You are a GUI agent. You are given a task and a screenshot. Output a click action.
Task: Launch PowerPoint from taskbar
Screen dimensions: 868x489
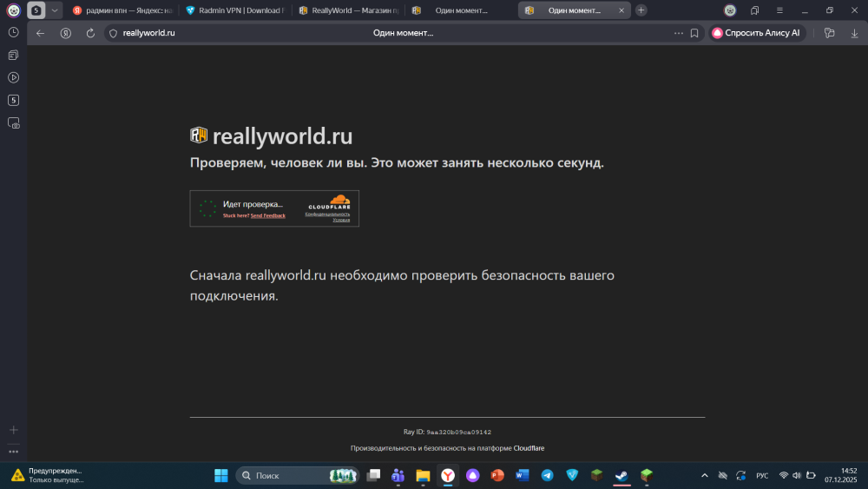pos(497,475)
